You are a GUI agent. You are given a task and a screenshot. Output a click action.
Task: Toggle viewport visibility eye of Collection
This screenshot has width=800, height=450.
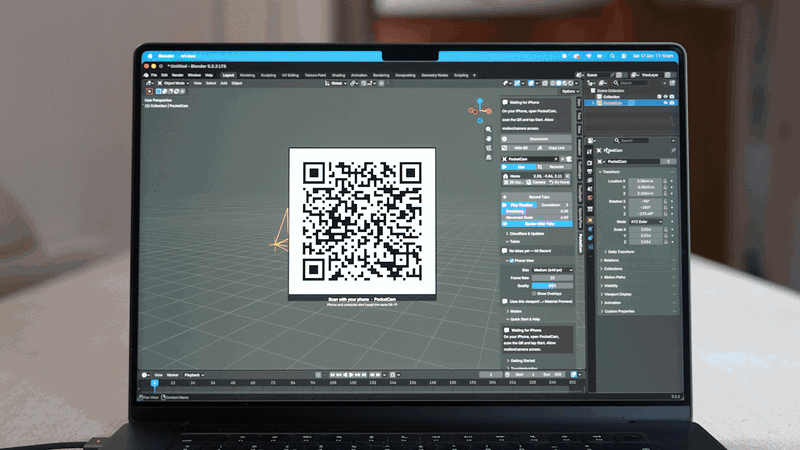pyautogui.click(x=665, y=96)
